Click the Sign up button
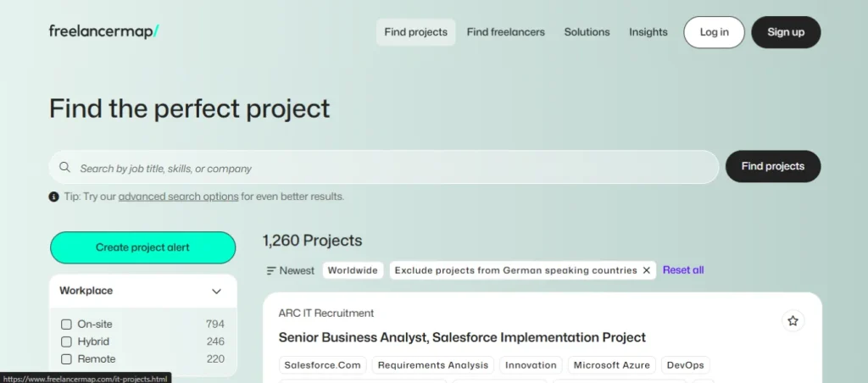Viewport: 868px width, 383px height. (786, 32)
